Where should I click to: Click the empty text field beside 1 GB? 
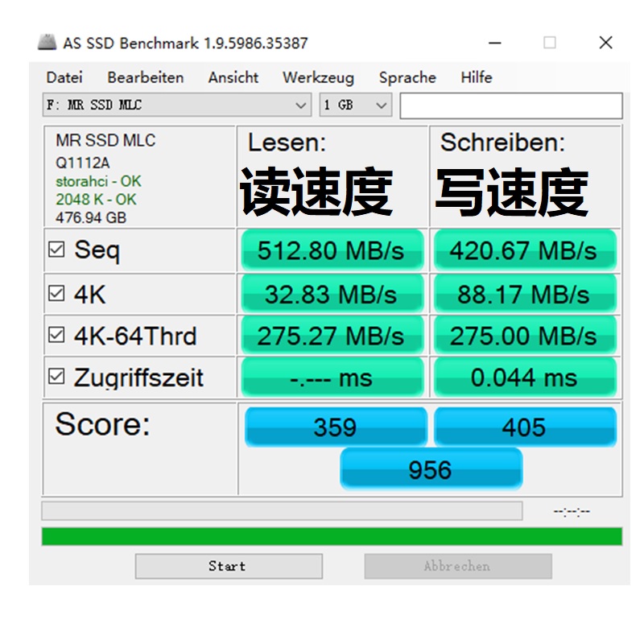point(511,106)
